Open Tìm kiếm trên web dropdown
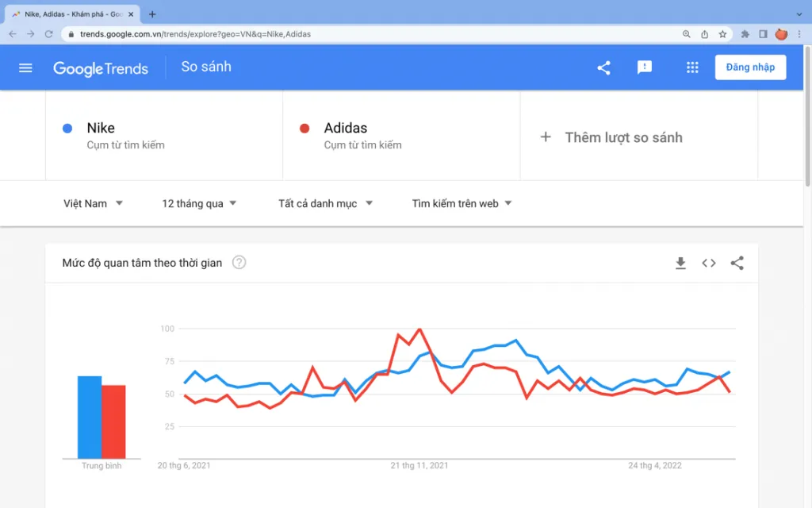The height and width of the screenshot is (508, 812). point(462,204)
